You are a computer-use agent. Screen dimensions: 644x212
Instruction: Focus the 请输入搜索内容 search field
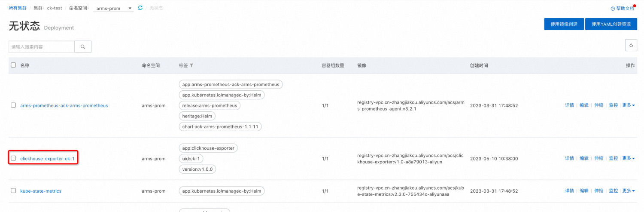point(42,46)
